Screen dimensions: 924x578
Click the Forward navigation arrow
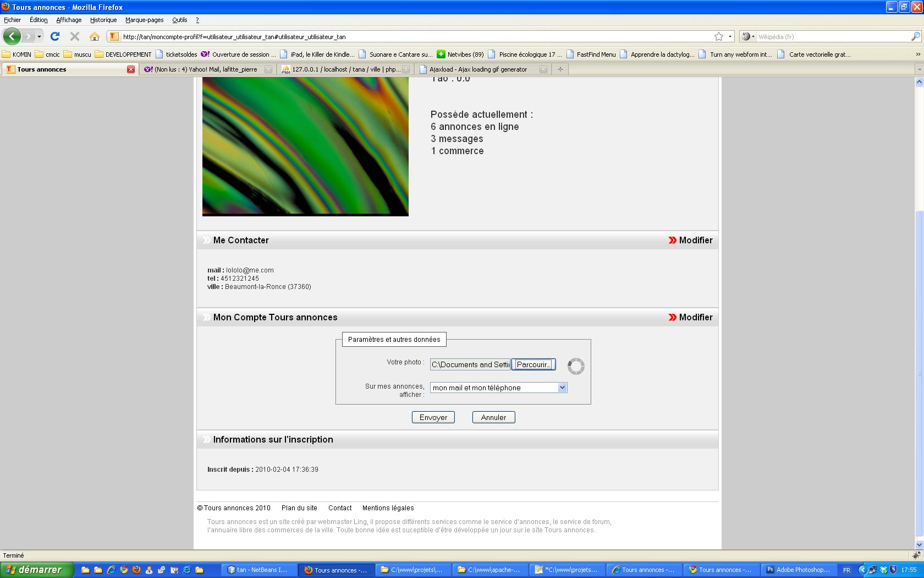coord(28,36)
